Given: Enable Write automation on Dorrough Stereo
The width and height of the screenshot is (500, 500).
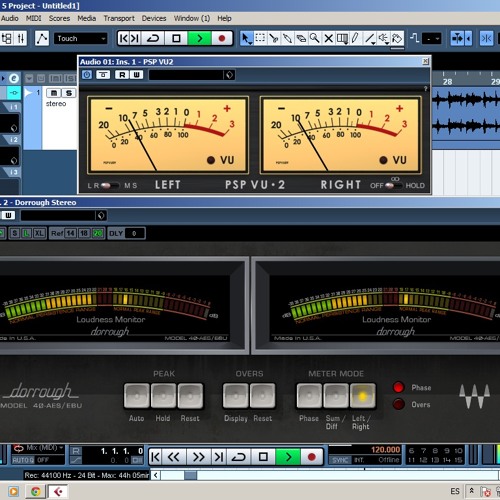Looking at the screenshot, I should pyautogui.click(x=8, y=215).
